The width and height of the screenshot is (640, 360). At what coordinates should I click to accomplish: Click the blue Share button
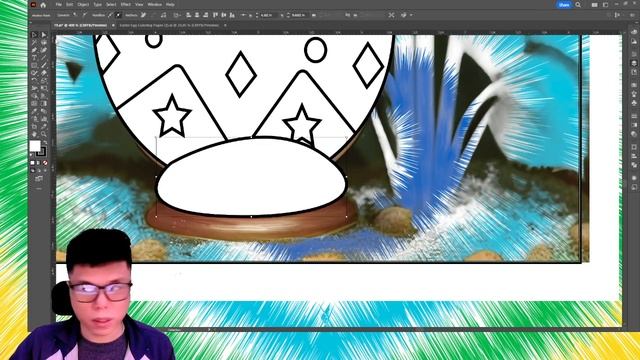[x=564, y=4]
